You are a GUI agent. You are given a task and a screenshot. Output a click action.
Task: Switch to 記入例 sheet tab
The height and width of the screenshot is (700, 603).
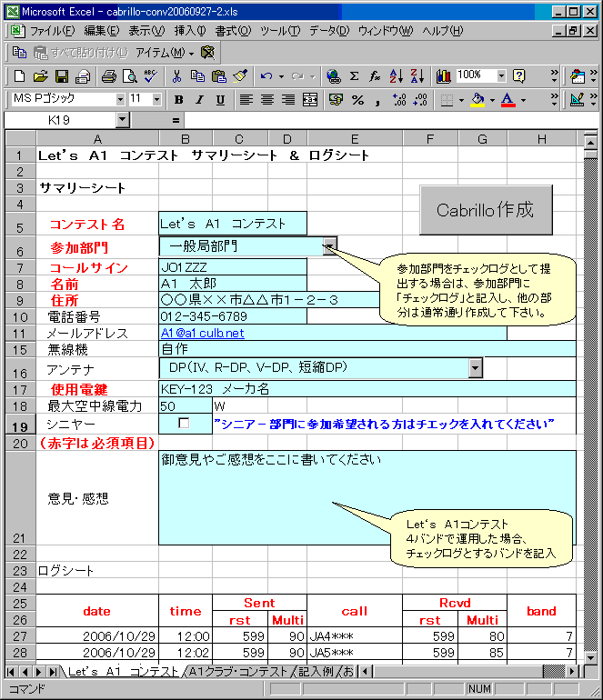point(316,671)
